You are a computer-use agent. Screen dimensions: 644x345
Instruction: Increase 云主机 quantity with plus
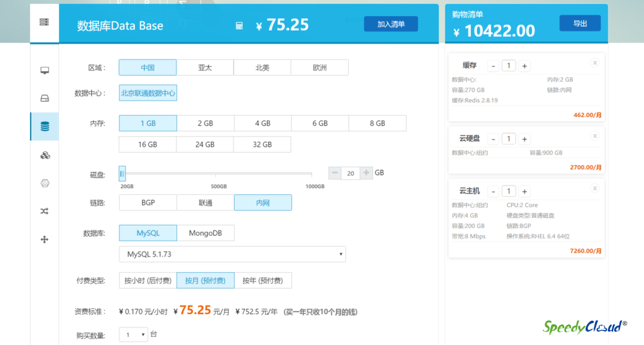click(525, 192)
